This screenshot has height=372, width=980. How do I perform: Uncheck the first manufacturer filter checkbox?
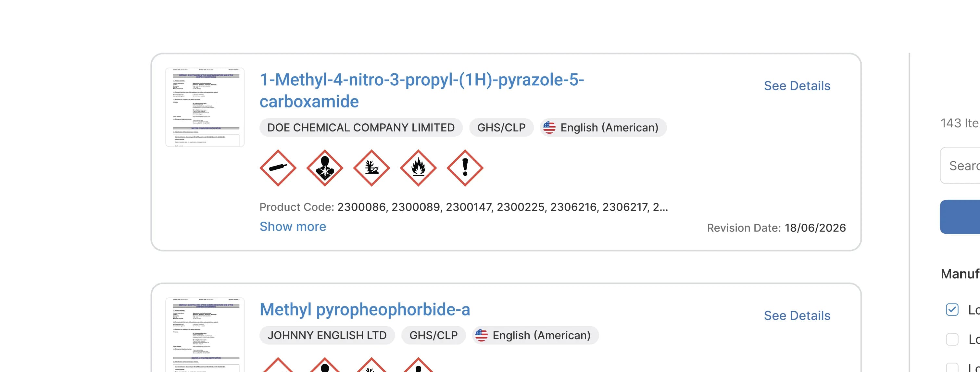[x=953, y=310]
